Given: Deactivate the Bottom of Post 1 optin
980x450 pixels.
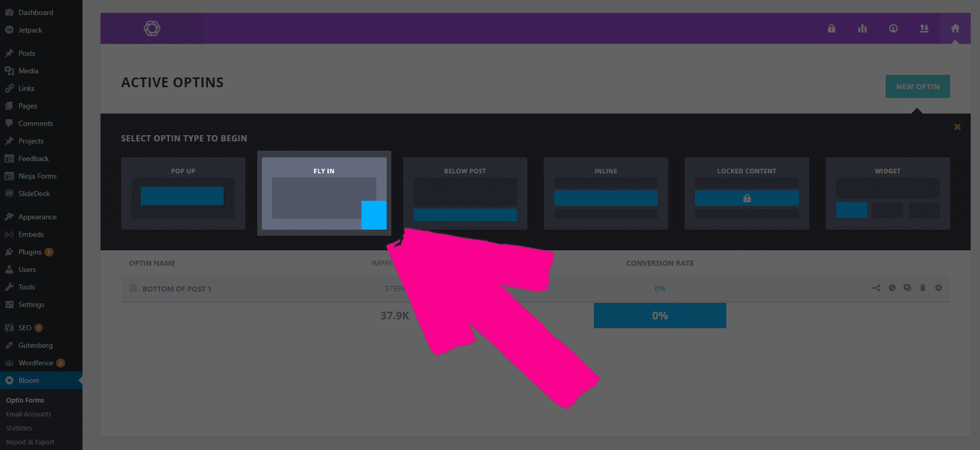Looking at the screenshot, I should (892, 288).
